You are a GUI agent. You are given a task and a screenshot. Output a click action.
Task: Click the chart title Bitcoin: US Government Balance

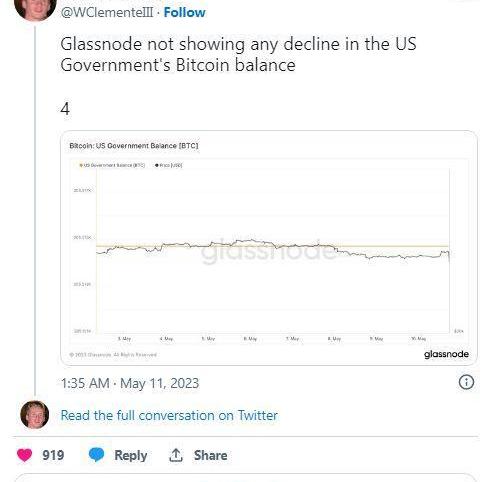coord(134,146)
